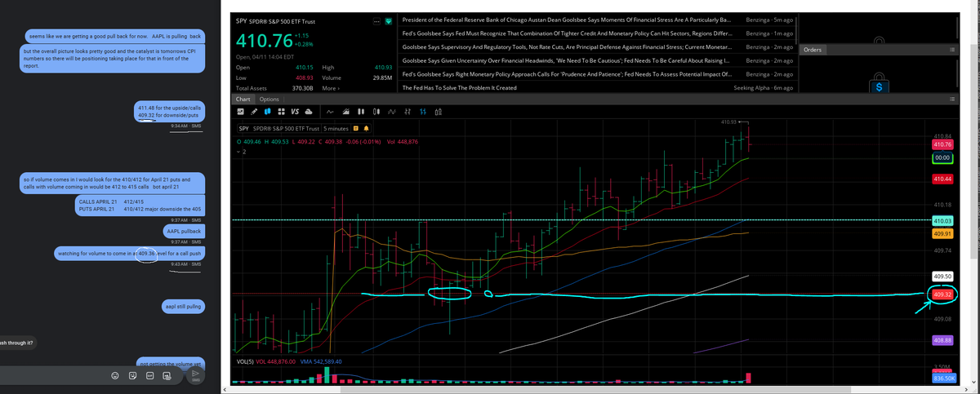Open sticker picker in the message box
The image size is (980, 394).
(x=131, y=375)
